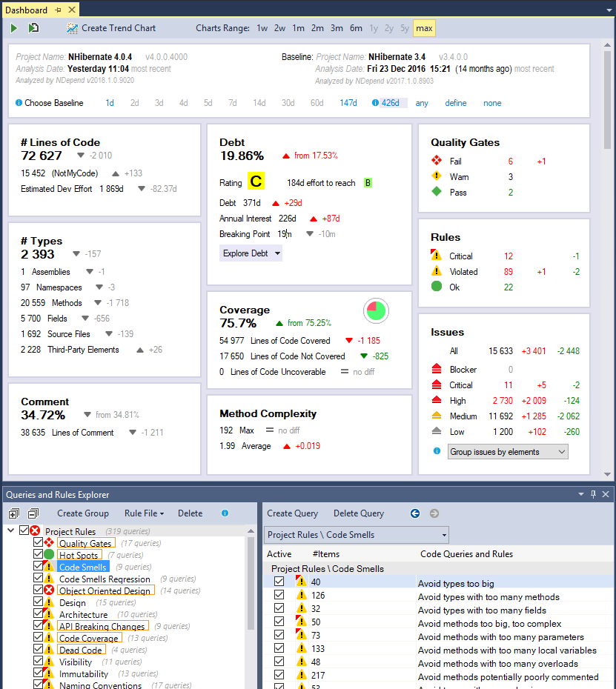The image size is (616, 689).
Task: Click the info icon next to 426d
Action: coord(375,103)
